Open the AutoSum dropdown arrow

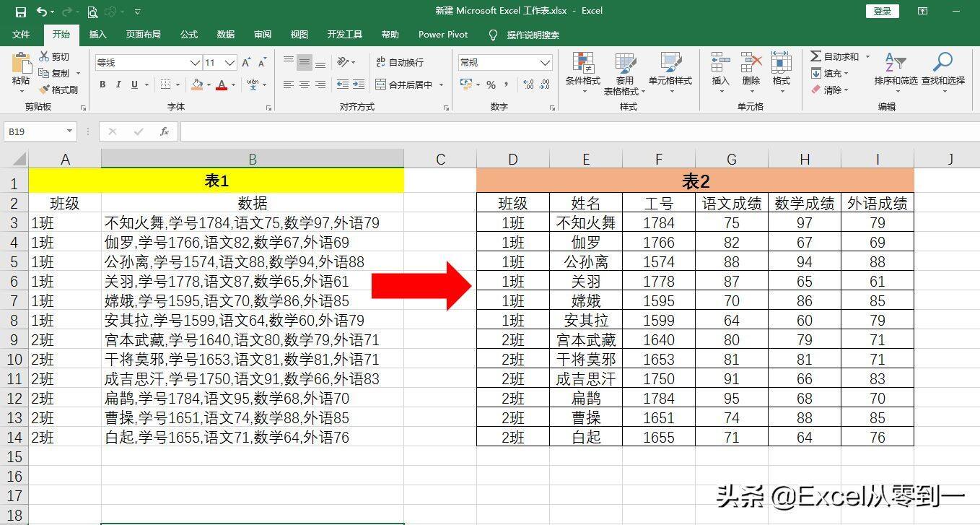pyautogui.click(x=867, y=56)
